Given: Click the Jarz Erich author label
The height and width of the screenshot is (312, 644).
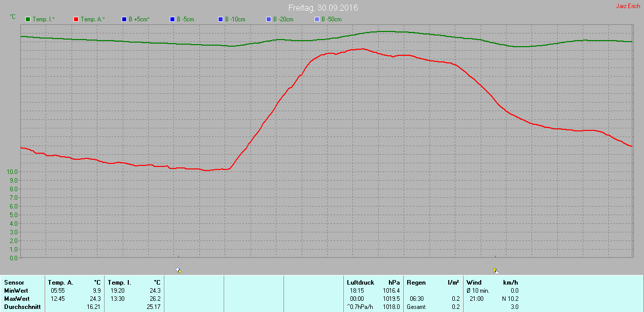Looking at the screenshot, I should [x=628, y=6].
